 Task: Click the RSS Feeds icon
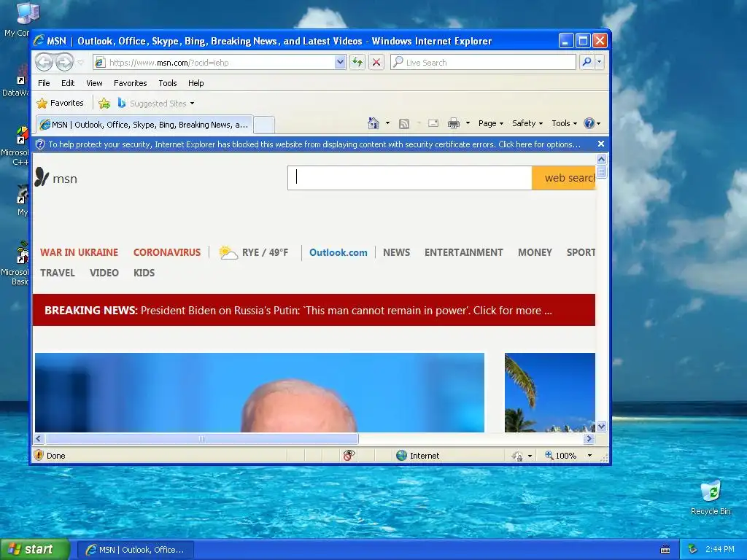pos(404,124)
